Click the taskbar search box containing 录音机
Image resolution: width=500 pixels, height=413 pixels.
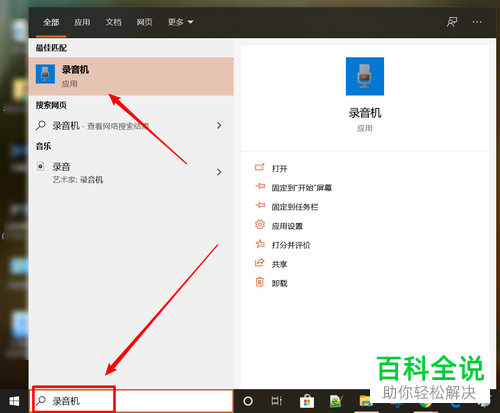[132, 401]
